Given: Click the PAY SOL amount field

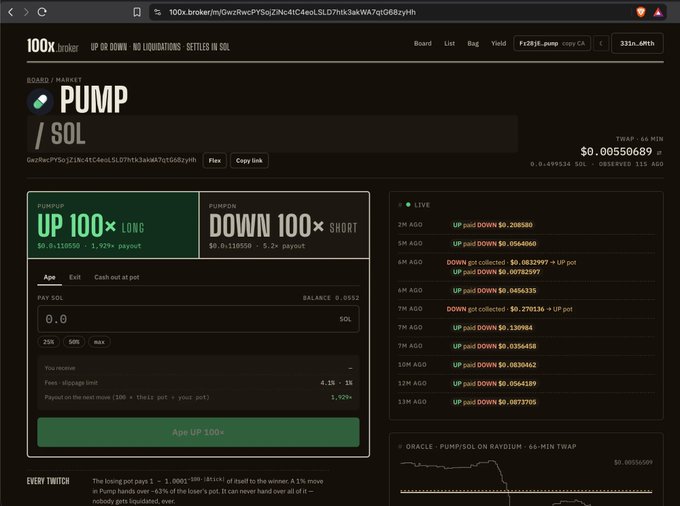Looking at the screenshot, I should [x=198, y=319].
